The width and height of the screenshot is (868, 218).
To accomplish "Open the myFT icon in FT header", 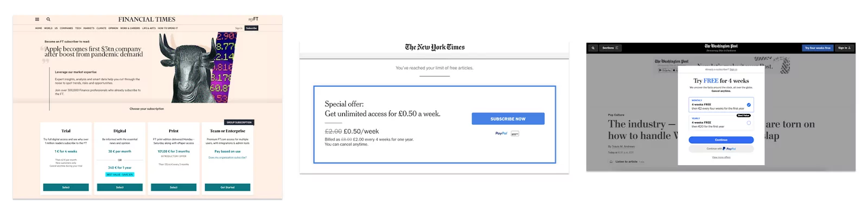I will [x=253, y=19].
